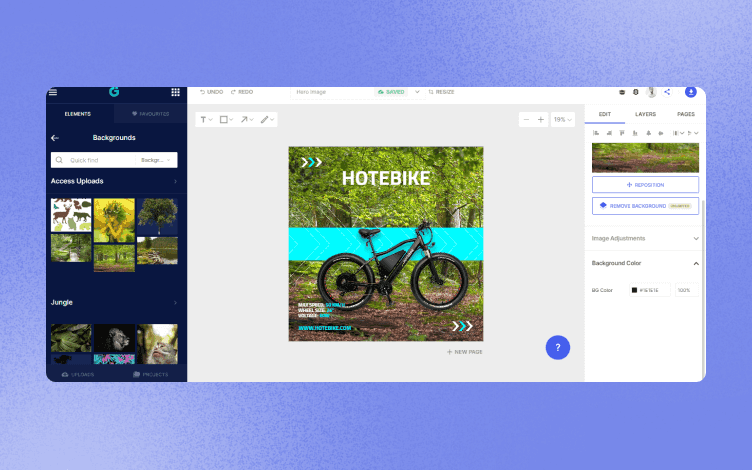Select the yellow flowers background thumbnail

[114, 220]
